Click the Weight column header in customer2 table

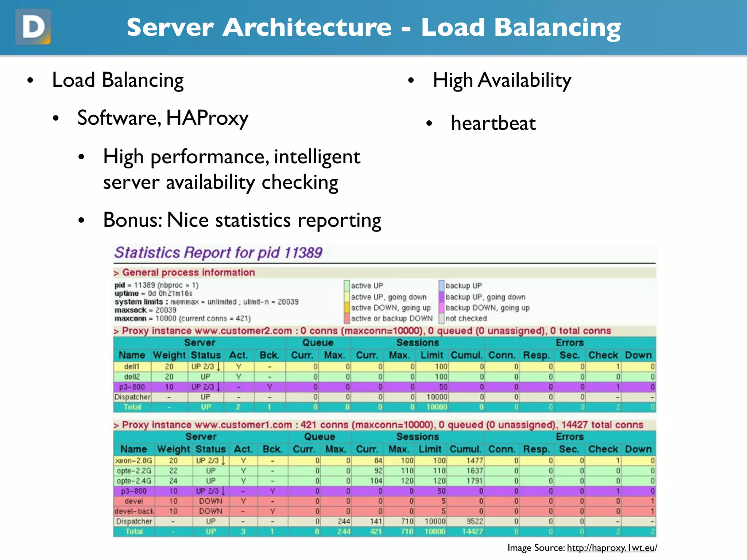169,355
